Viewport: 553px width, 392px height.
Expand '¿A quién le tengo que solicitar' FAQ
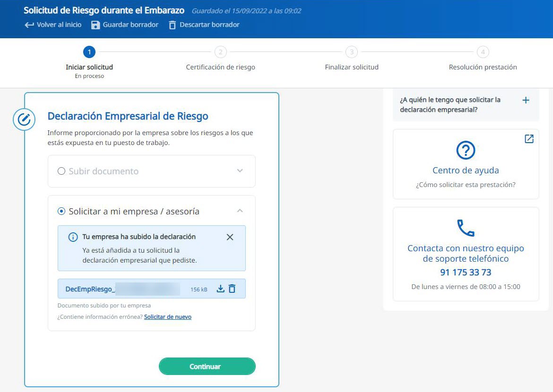525,100
